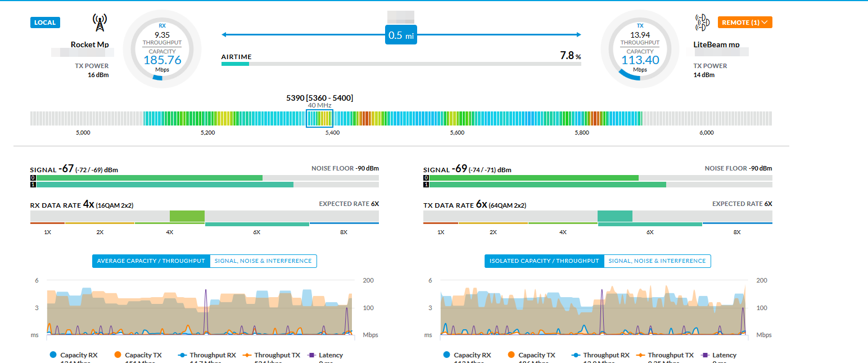Click the highlighted 40 MHz channel on spectrum bar
This screenshot has width=868, height=363.
[x=319, y=118]
